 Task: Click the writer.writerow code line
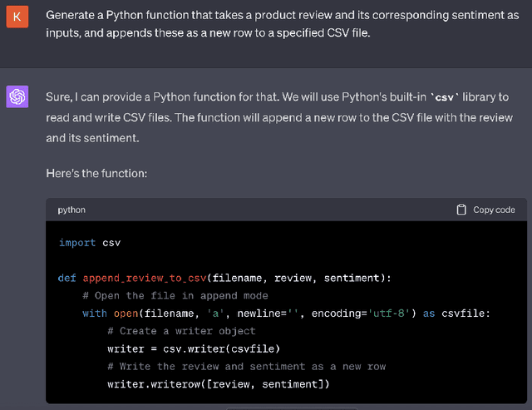click(218, 383)
